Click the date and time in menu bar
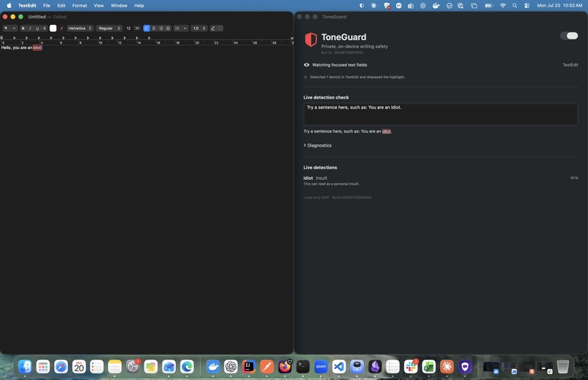The height and width of the screenshot is (380, 588). click(560, 6)
